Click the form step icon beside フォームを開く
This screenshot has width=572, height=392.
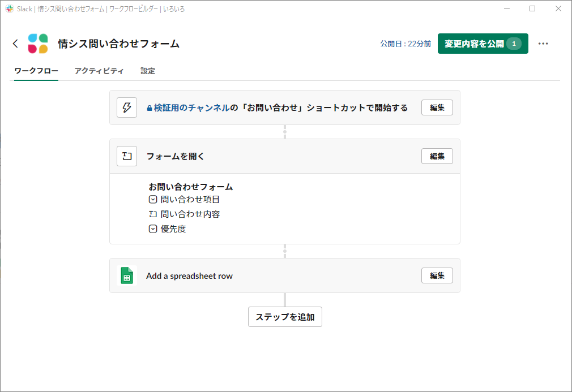coord(127,156)
